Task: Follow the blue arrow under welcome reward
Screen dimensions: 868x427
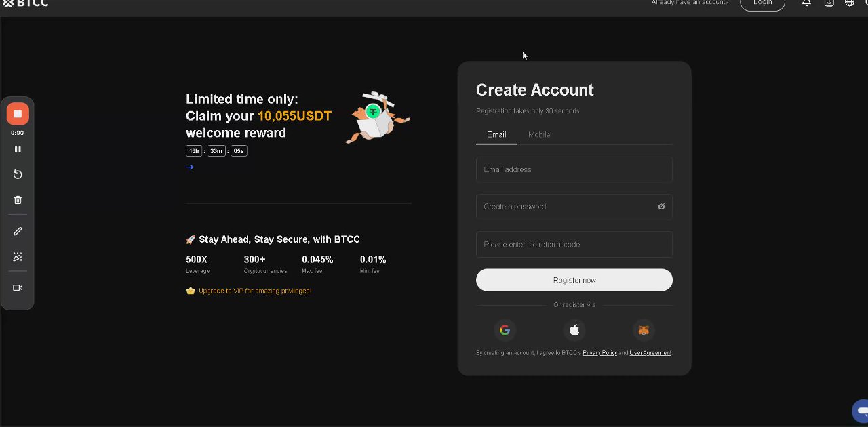Action: pos(190,167)
